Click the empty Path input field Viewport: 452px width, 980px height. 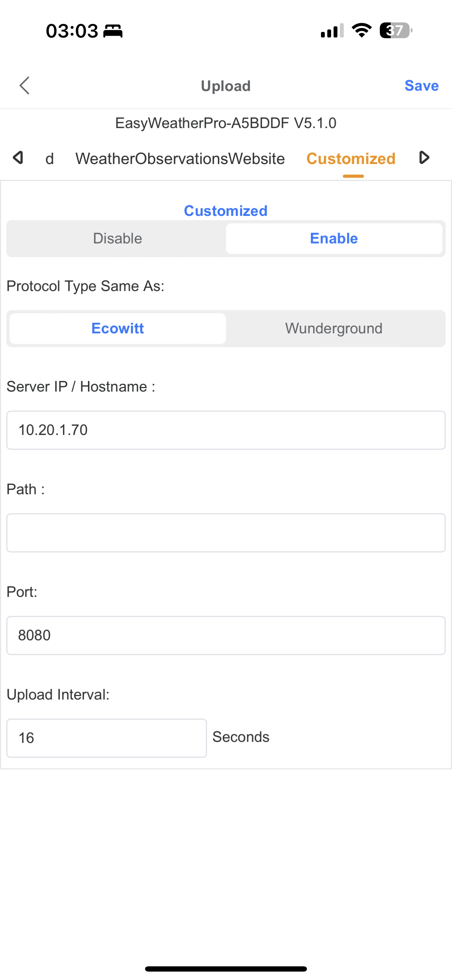[226, 533]
